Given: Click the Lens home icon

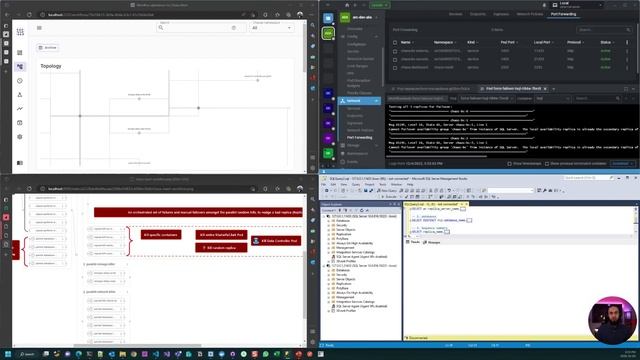Looking at the screenshot, I should click(347, 5).
